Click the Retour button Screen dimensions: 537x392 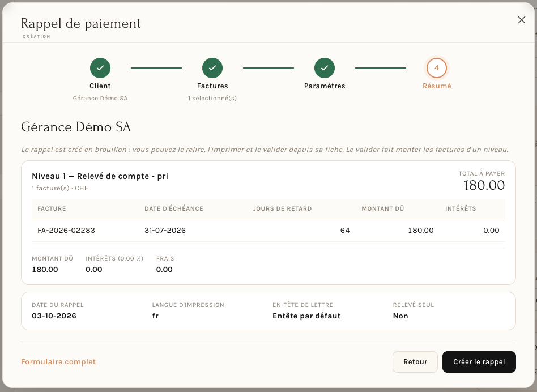click(x=415, y=362)
